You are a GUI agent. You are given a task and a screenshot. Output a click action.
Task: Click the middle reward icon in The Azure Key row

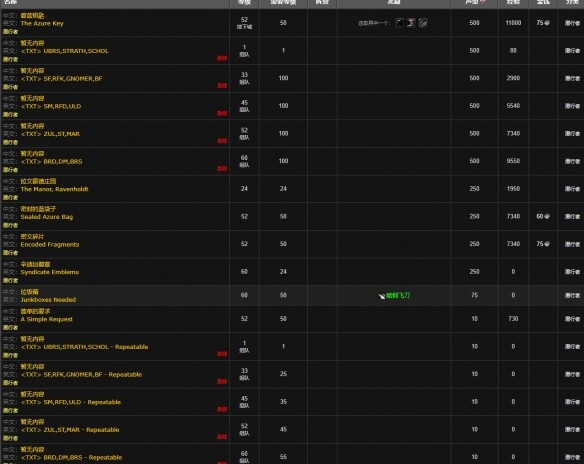pos(411,23)
